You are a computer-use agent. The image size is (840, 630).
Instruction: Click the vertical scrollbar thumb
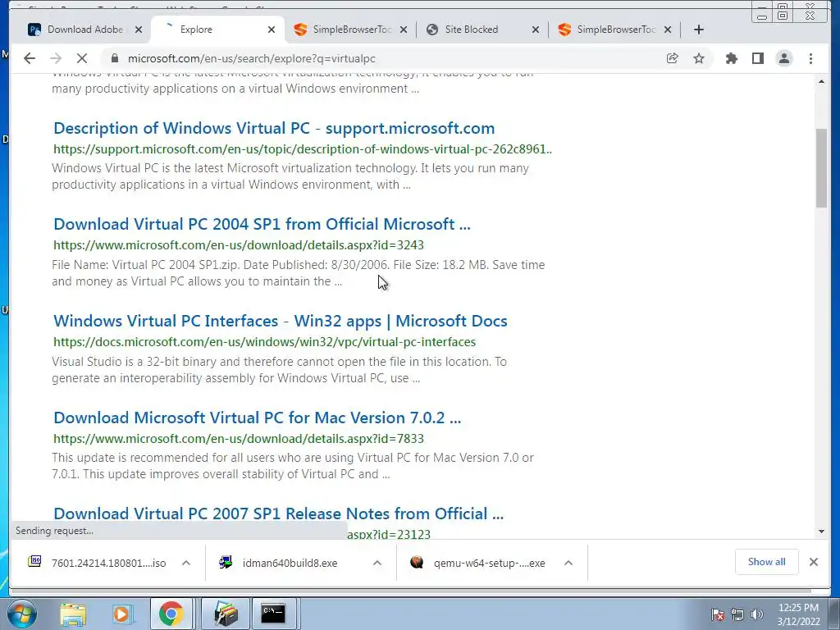(821, 167)
